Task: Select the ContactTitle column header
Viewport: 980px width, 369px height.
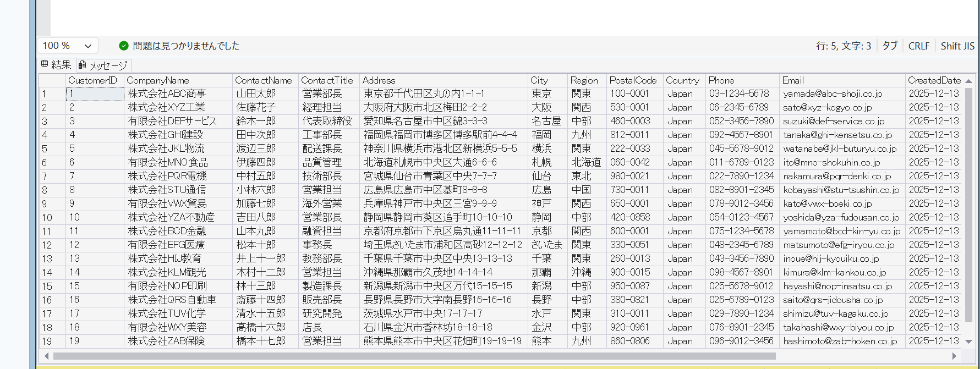Action: [x=329, y=80]
